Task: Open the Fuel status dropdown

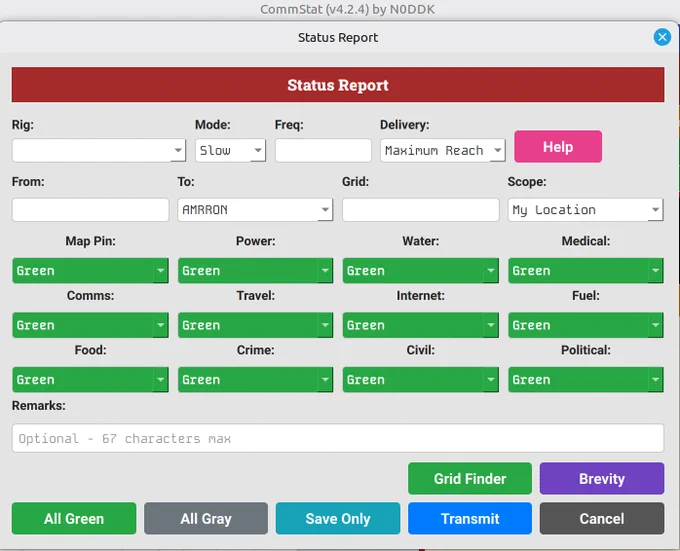Action: pos(585,325)
